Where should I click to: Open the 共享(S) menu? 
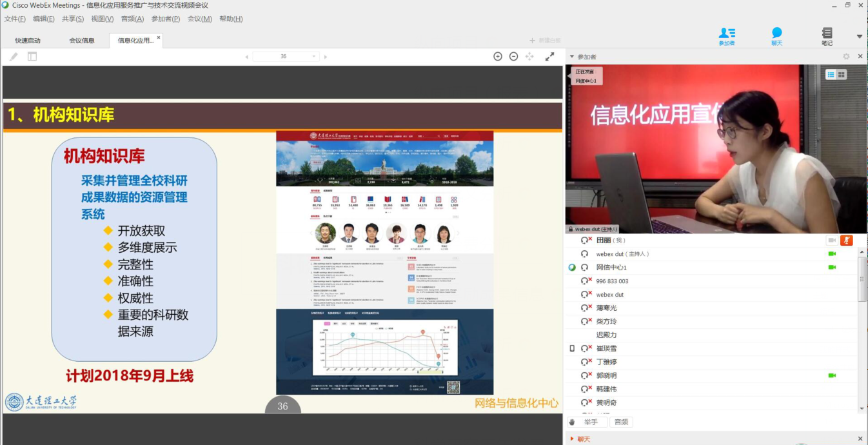[x=73, y=19]
